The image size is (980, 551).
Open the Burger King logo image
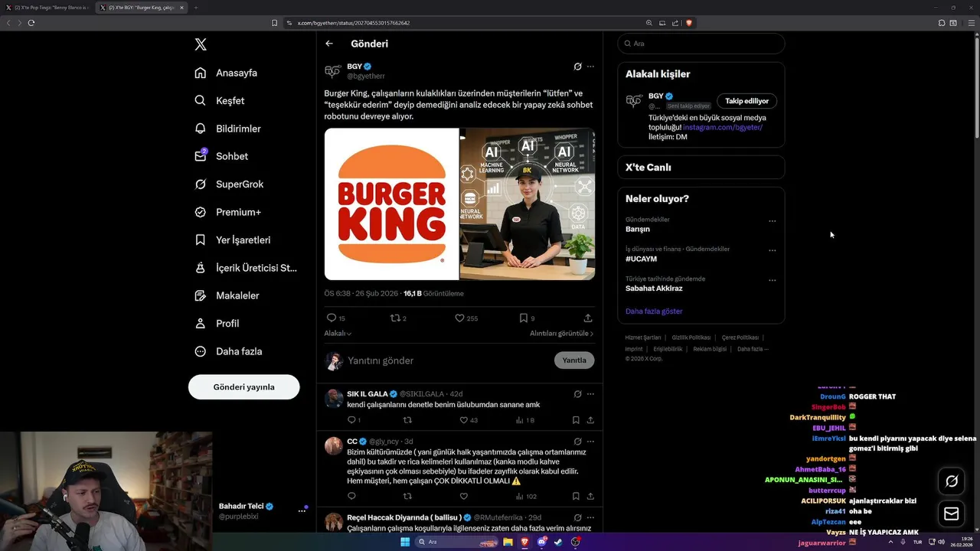pos(391,204)
